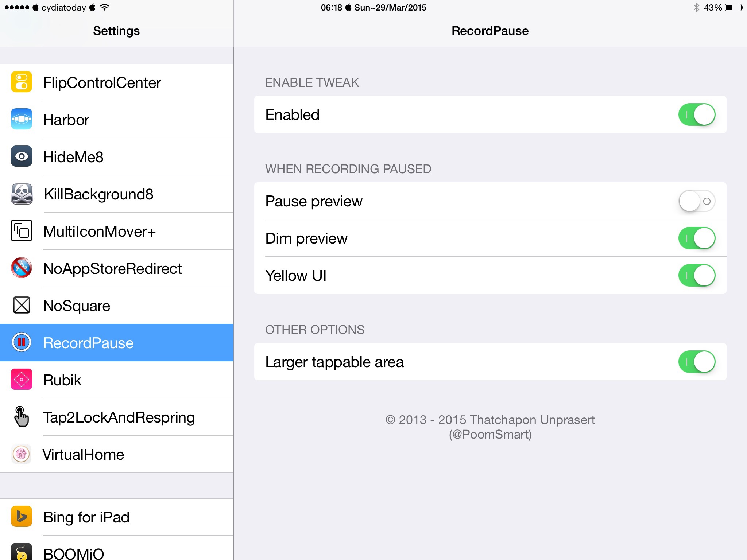Viewport: 747px width, 560px height.
Task: Tap the Dim preview label
Action: (306, 239)
